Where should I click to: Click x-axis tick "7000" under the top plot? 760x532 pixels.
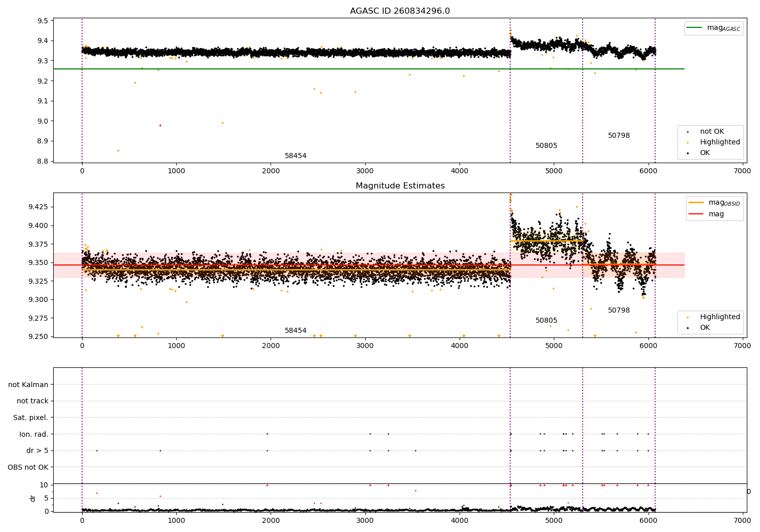click(743, 171)
